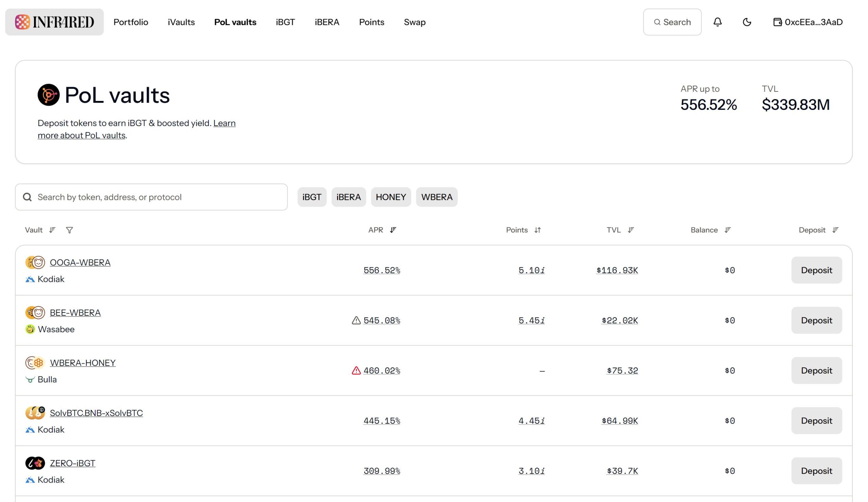Toggle the HONEY filter chip
This screenshot has height=502, width=868.
pyautogui.click(x=390, y=197)
